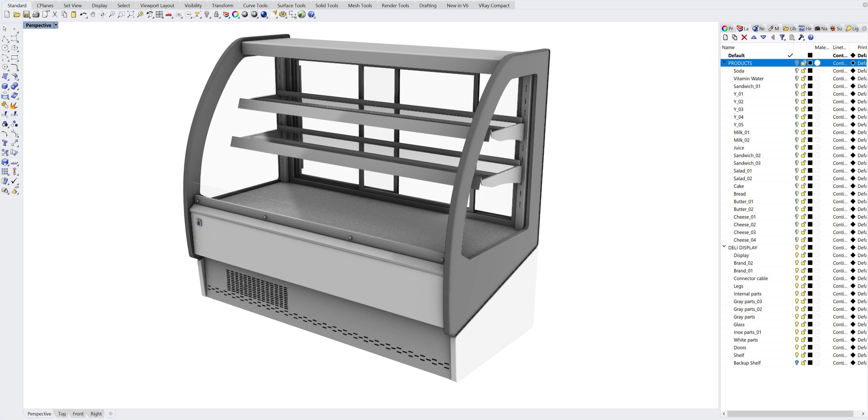Select the Polyline tool in left sidebar
The image size is (868, 420).
[5, 38]
